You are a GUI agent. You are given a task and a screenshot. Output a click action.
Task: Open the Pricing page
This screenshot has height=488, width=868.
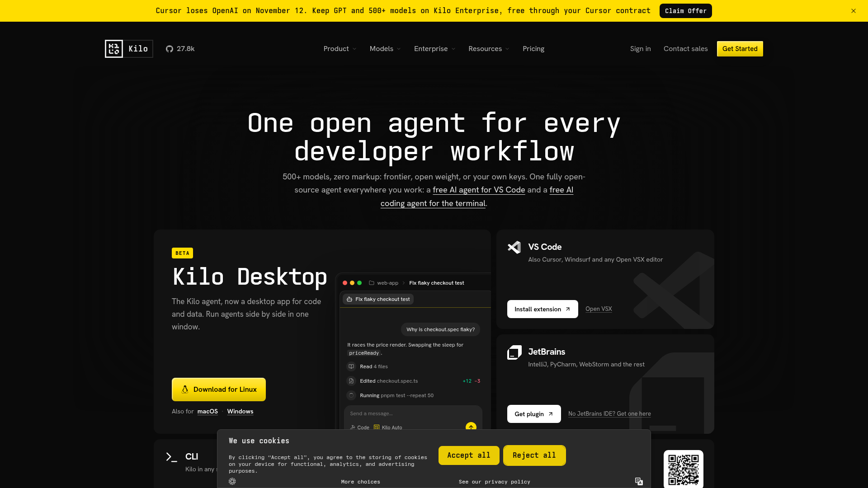click(x=533, y=49)
